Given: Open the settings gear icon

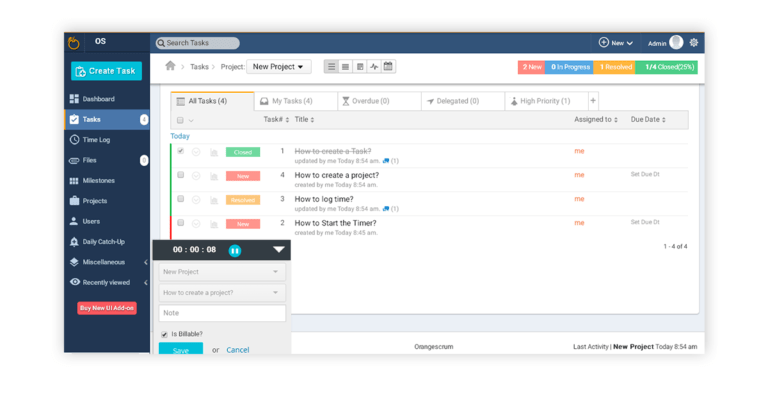Looking at the screenshot, I should 694,43.
